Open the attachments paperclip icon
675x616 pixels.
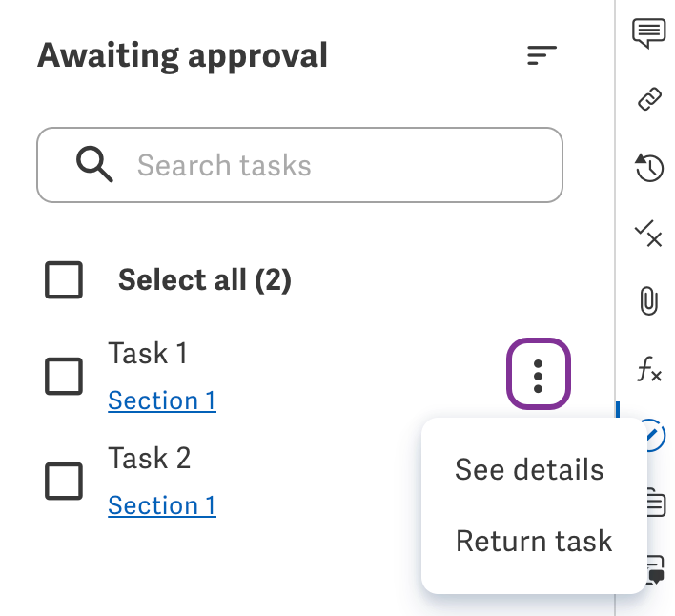point(649,301)
